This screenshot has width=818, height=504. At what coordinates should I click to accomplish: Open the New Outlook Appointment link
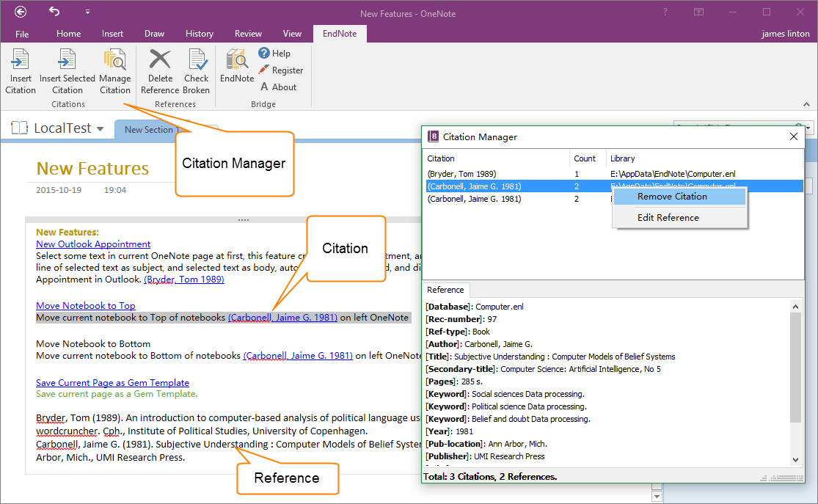tap(93, 244)
